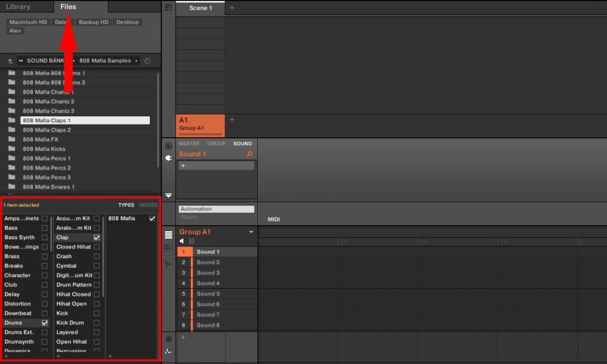Select 808 Mafia Kicks folder

(x=85, y=149)
